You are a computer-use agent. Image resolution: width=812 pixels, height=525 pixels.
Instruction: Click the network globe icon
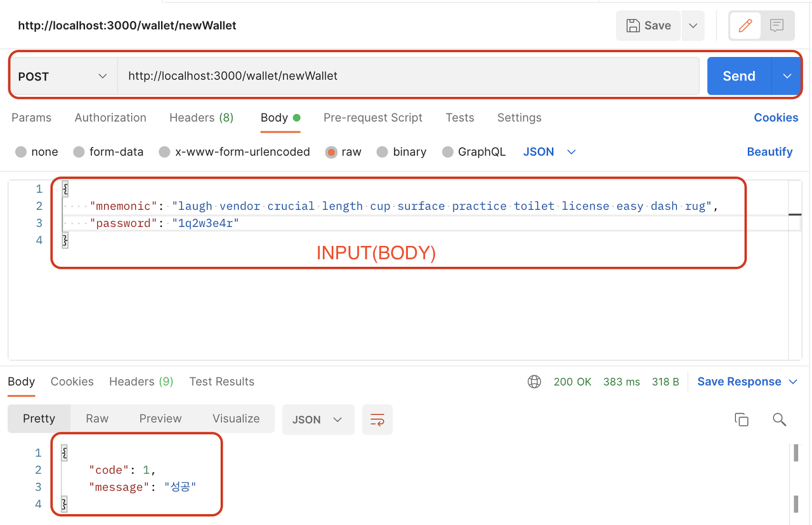click(535, 382)
